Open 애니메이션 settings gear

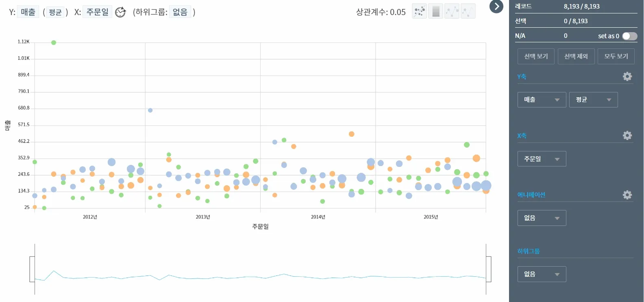627,195
